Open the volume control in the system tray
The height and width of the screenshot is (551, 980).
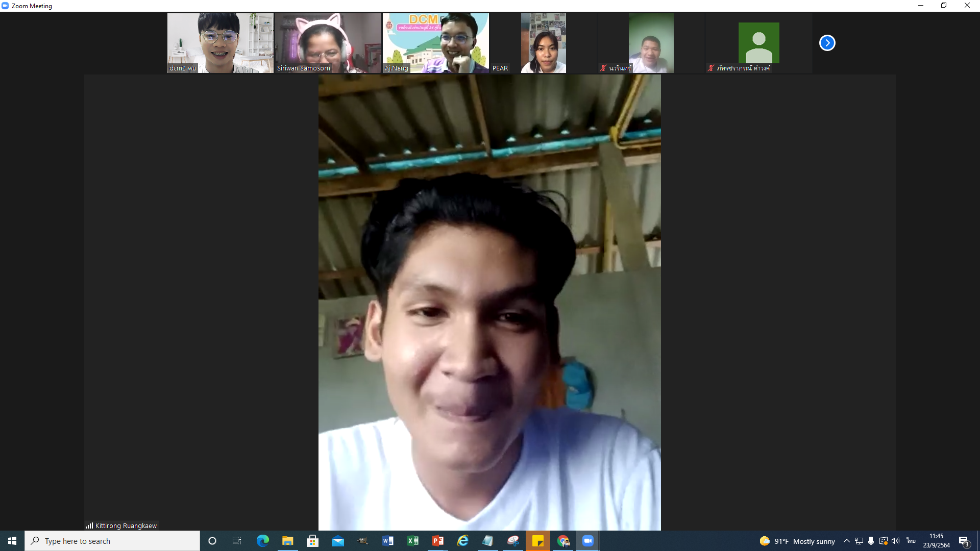click(x=895, y=541)
